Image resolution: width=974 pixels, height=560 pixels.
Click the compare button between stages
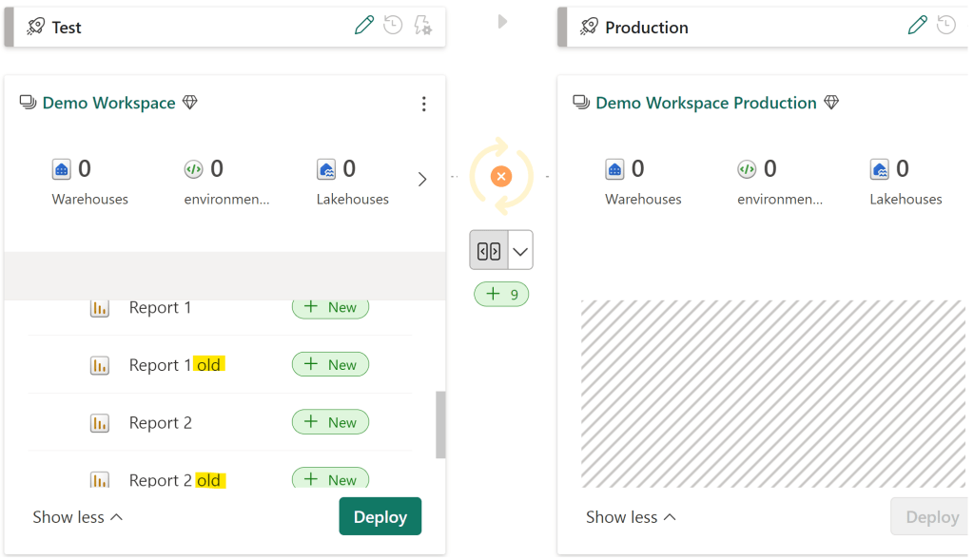pyautogui.click(x=489, y=251)
